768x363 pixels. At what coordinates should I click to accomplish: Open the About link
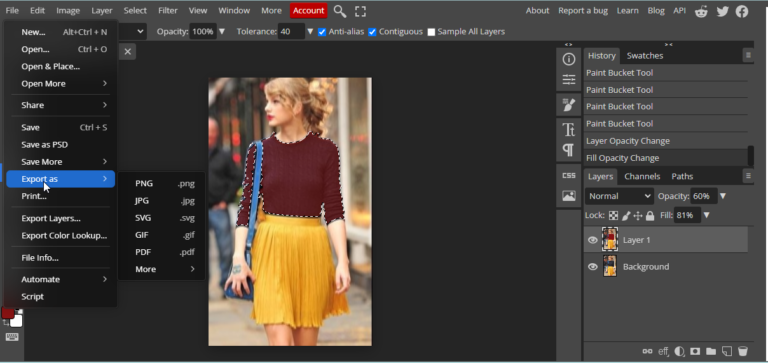point(537,11)
